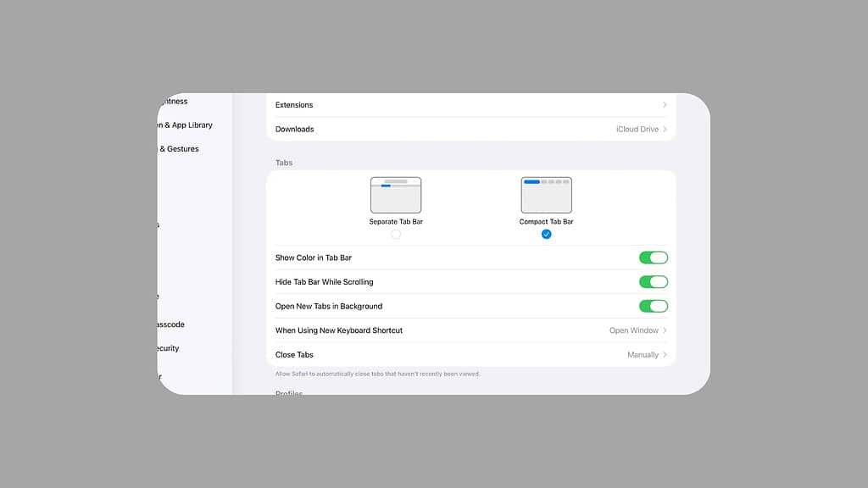
Task: Click the Show Color in Tab Bar label
Action: pos(314,258)
